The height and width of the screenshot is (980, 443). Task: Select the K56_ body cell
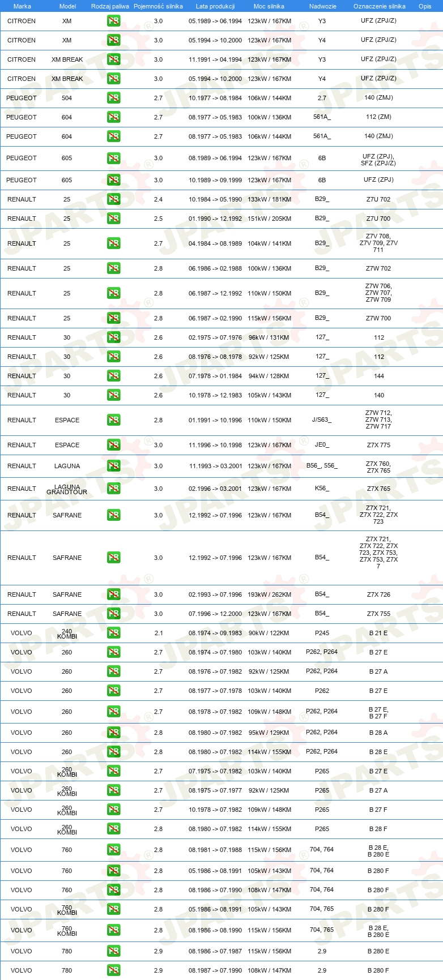[x=322, y=489]
